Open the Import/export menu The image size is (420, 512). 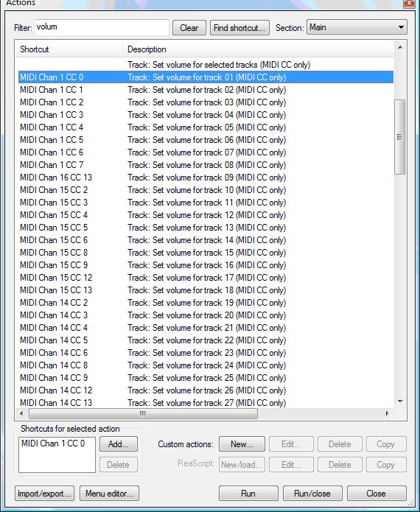click(x=44, y=494)
